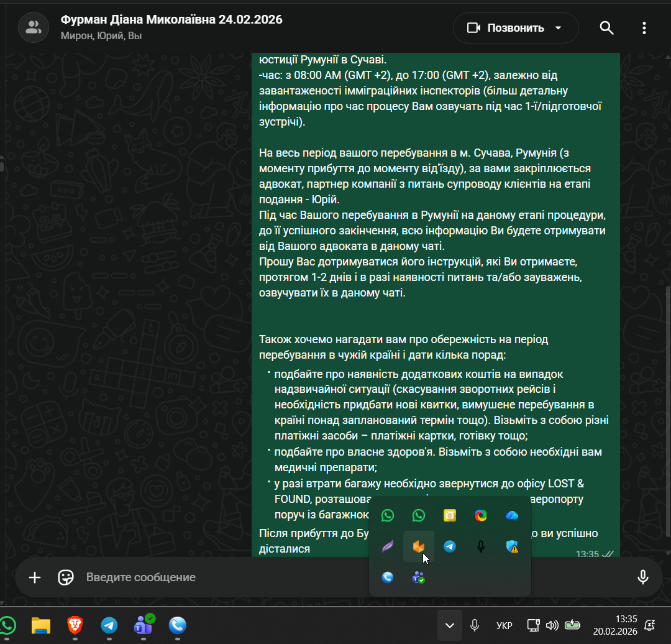Switch input language via УКР indicator
The image size is (671, 644).
504,625
